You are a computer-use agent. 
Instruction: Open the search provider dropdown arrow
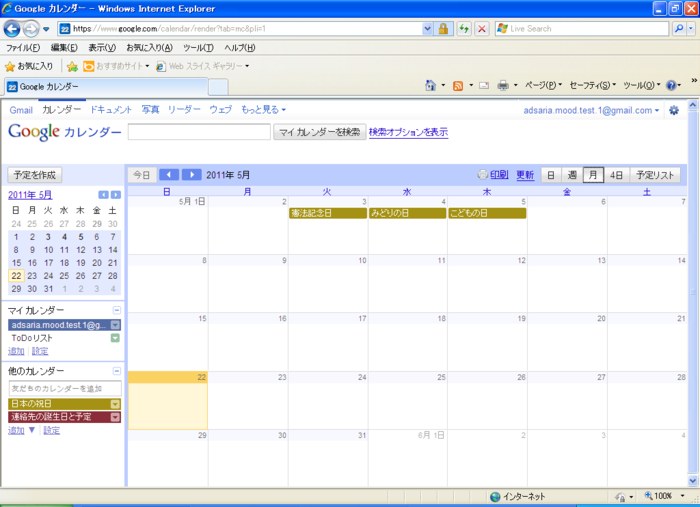point(691,29)
